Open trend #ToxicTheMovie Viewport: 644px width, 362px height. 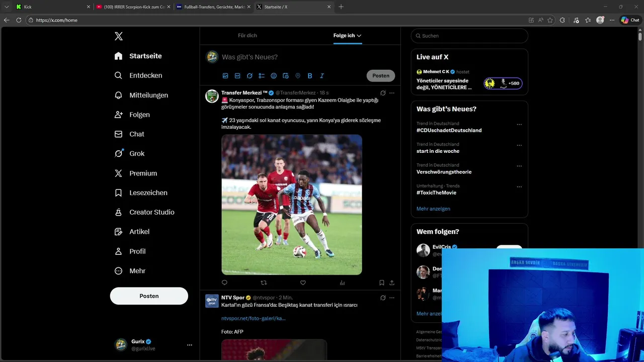436,193
